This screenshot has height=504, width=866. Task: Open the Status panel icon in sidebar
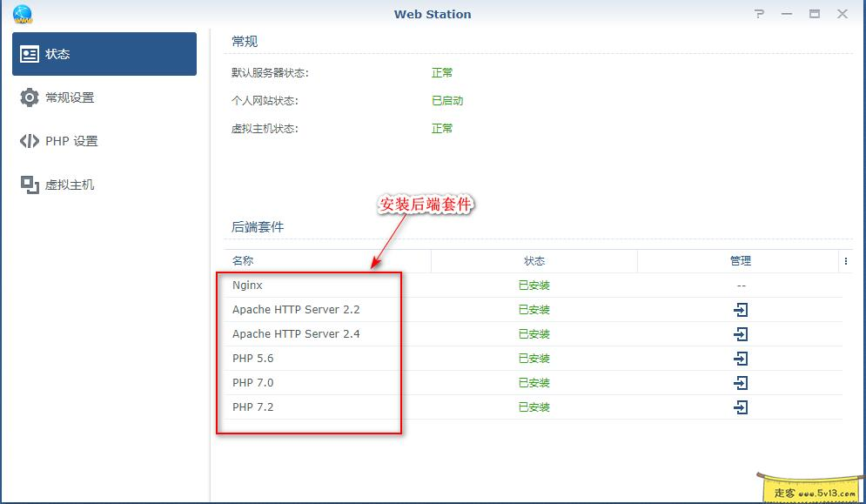coord(29,53)
